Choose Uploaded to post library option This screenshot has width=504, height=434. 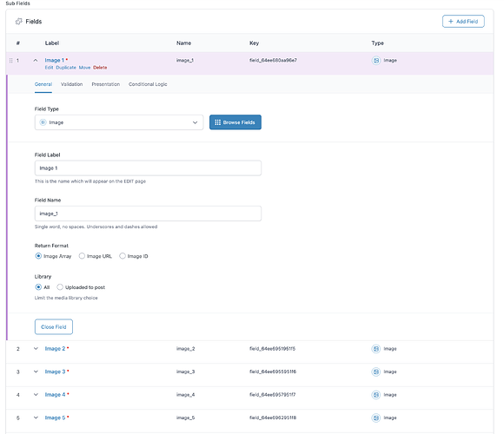pyautogui.click(x=60, y=287)
